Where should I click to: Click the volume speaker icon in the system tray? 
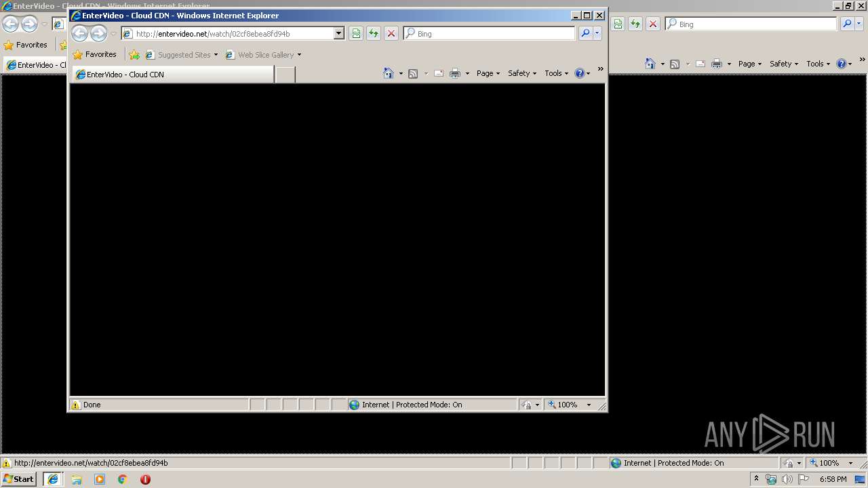787,479
